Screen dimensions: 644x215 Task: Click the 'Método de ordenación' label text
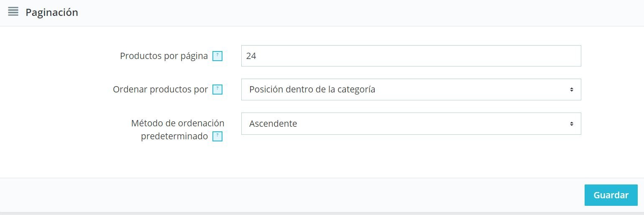click(178, 123)
